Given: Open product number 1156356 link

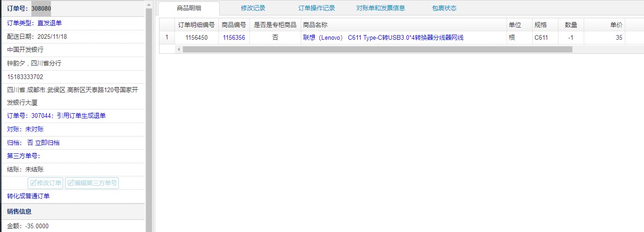Looking at the screenshot, I should pyautogui.click(x=234, y=37).
